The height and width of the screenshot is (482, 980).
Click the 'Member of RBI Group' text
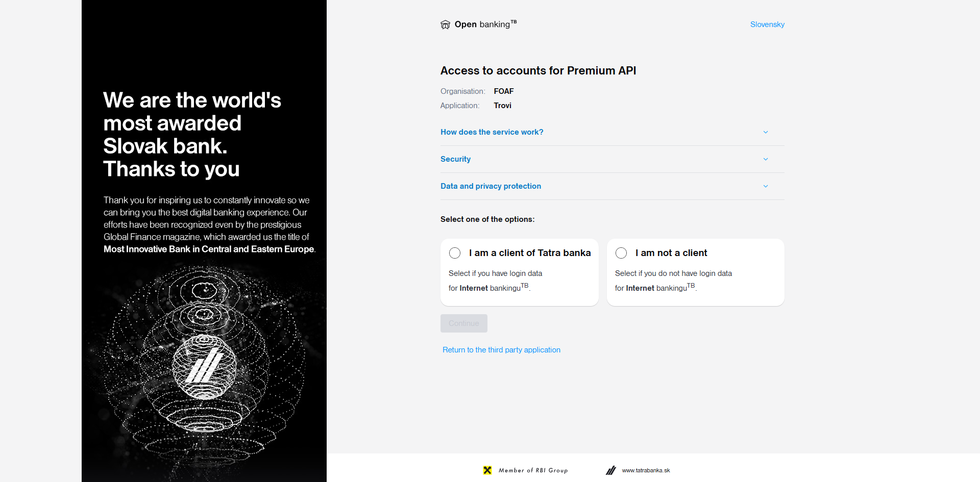(533, 470)
